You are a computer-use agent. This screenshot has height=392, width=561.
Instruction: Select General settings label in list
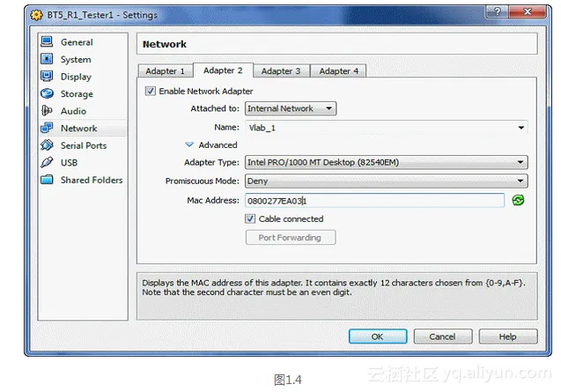coord(77,42)
